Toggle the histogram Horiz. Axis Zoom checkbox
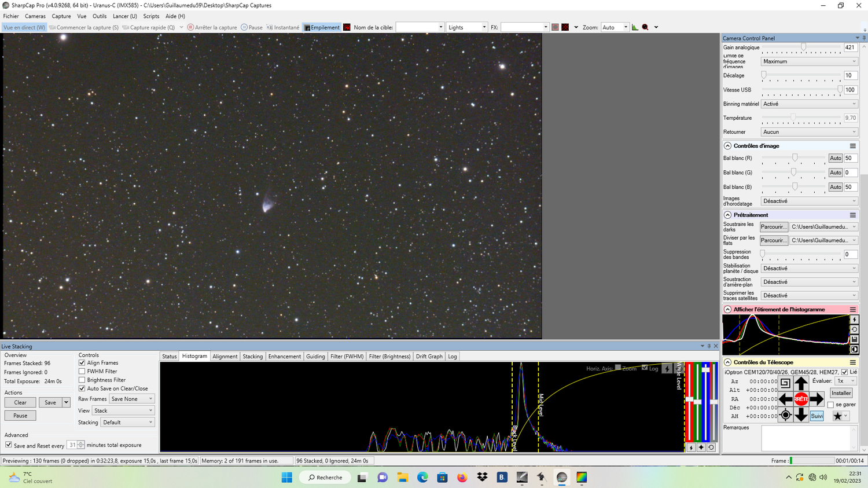Screen dimensions: 868x488 618,368
